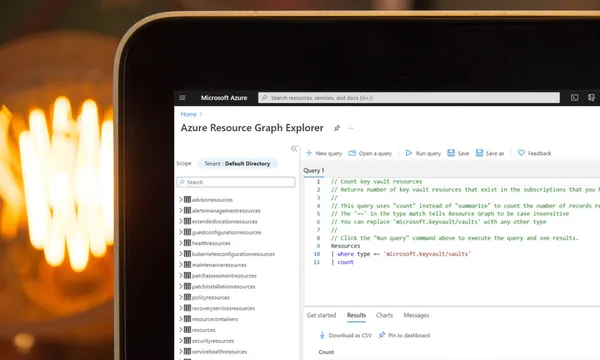Switch to the Messages tab

coord(416,315)
